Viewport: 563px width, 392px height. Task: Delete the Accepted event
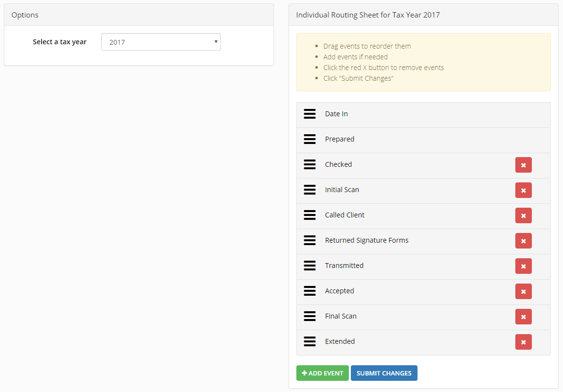[523, 291]
